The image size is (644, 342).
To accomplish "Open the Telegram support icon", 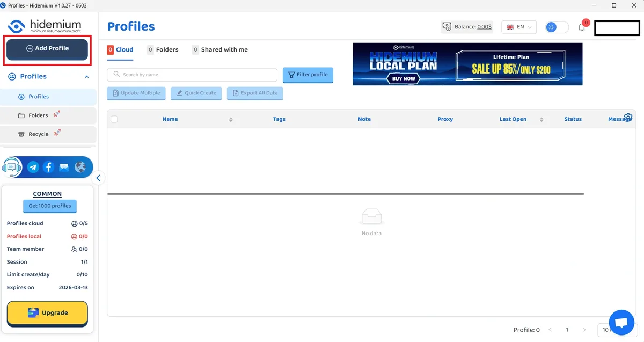I will pyautogui.click(x=33, y=167).
